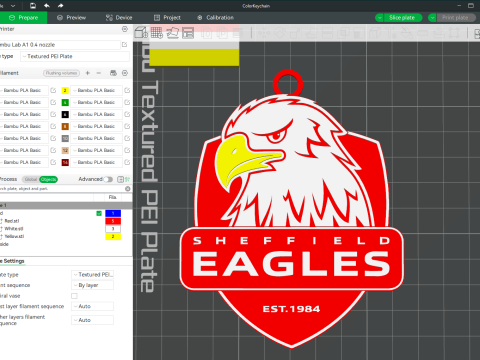Change Red.stl filament red swatch 5
The image size is (480, 360).
[x=113, y=221]
